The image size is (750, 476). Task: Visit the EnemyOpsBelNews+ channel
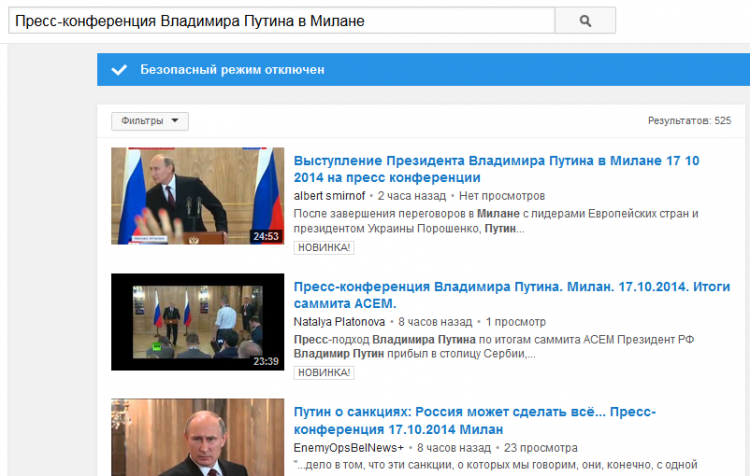point(349,448)
